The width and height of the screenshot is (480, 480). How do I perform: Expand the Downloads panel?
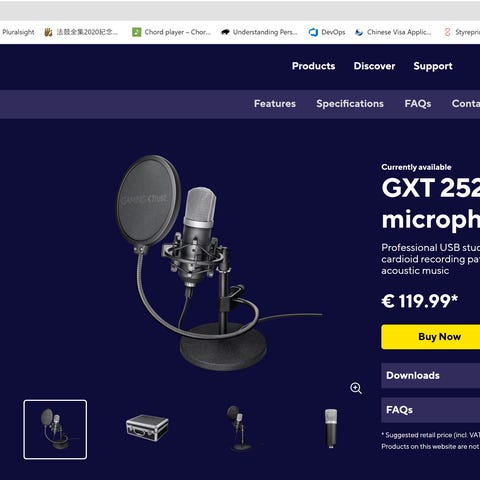click(431, 375)
